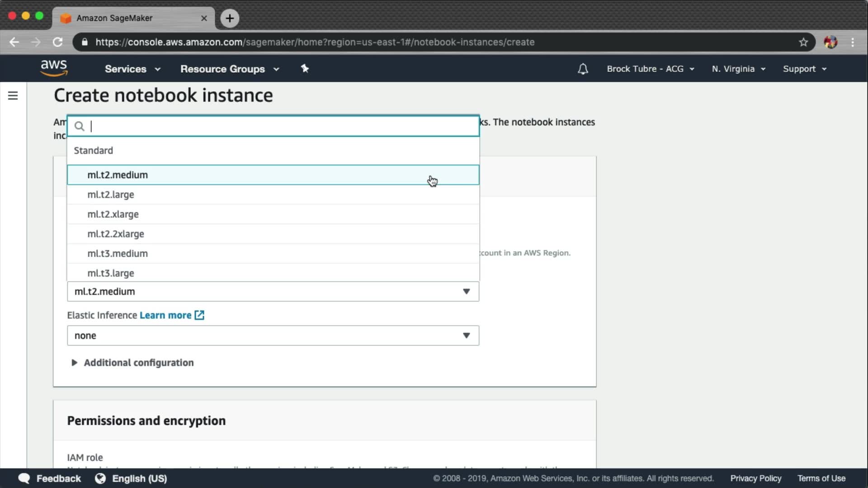Choose the ml.t3.medium instance option
Screen dimensions: 868x488
click(x=118, y=253)
